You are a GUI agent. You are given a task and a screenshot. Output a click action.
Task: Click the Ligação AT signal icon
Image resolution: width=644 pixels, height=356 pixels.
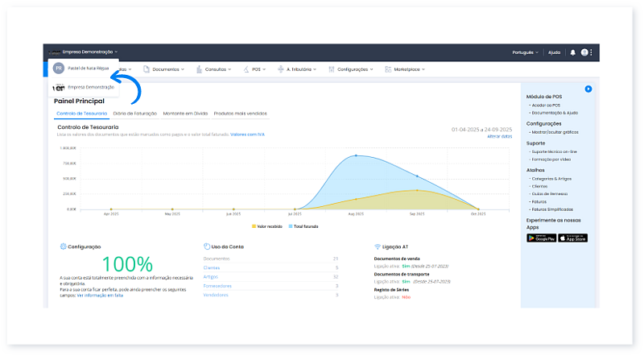pos(377,246)
